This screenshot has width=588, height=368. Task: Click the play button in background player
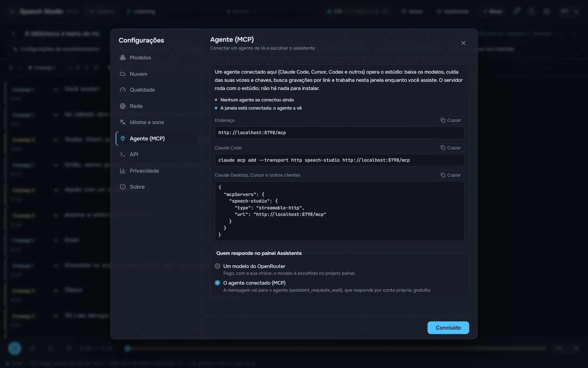[15, 348]
